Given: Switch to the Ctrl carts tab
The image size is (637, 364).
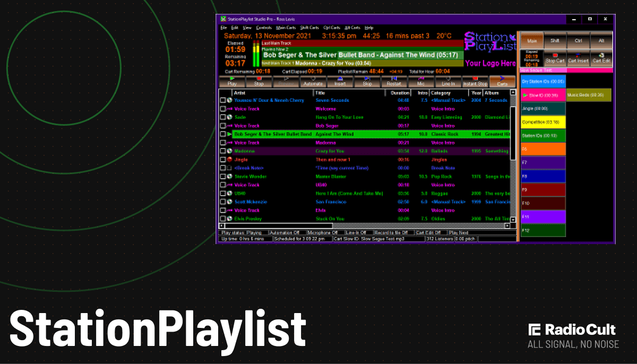Looking at the screenshot, I should click(x=578, y=40).
